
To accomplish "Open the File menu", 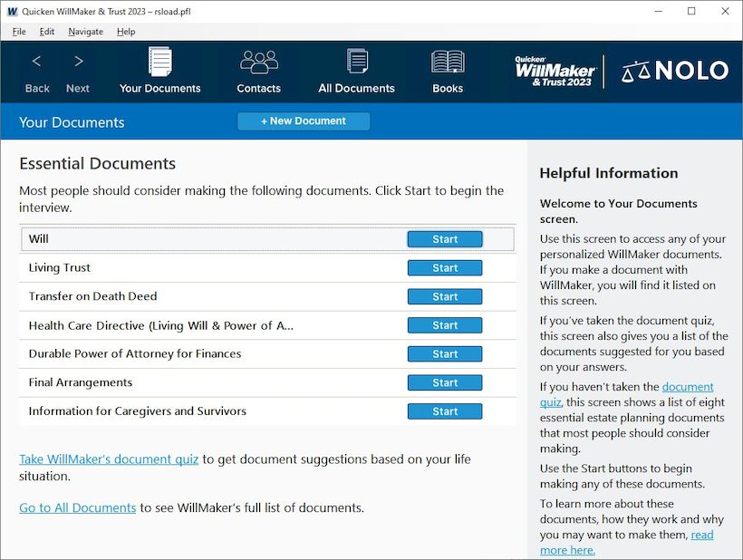I will 19,32.
